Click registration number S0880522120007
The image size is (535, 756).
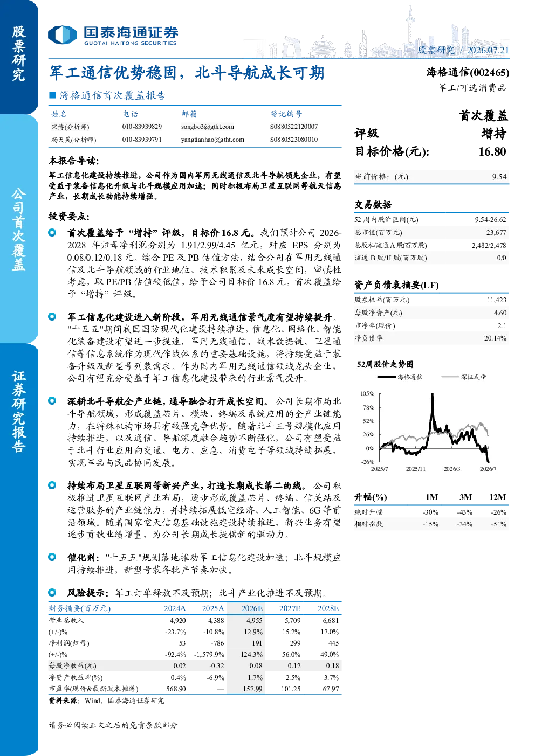coord(294,127)
